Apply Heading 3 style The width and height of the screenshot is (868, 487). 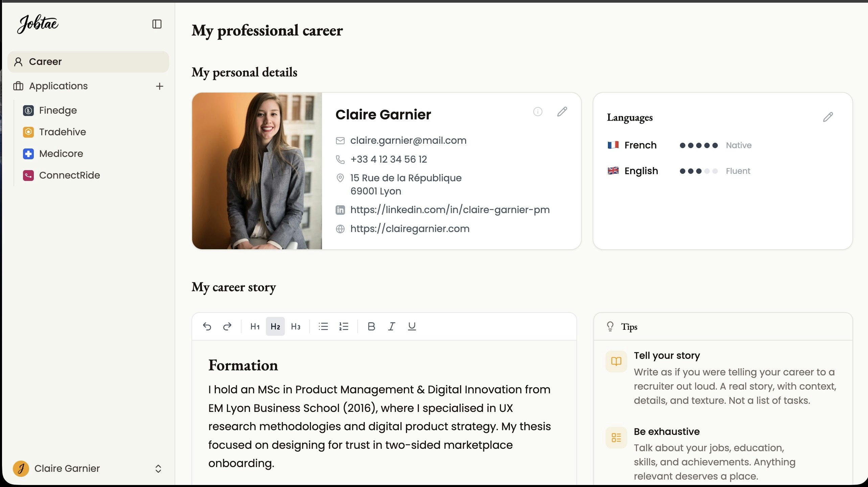pyautogui.click(x=296, y=326)
